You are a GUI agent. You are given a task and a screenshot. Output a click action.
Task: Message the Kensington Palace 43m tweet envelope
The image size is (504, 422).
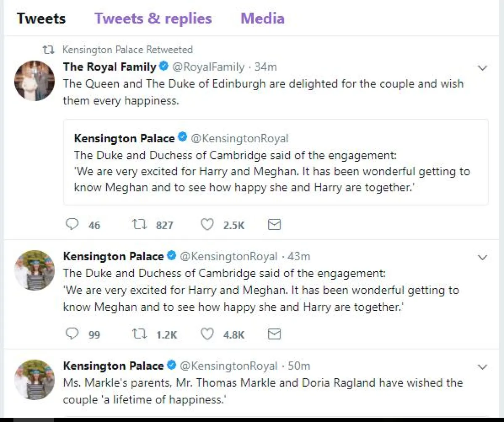[274, 334]
